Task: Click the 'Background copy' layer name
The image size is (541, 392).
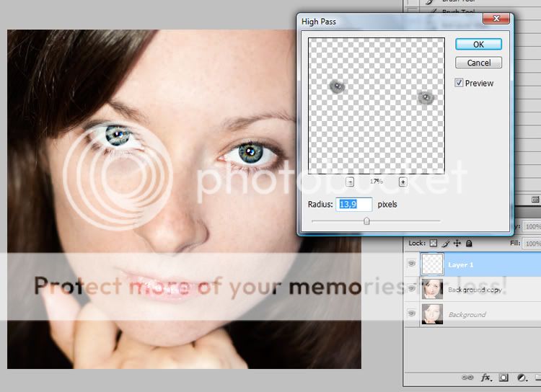Action: (475, 290)
